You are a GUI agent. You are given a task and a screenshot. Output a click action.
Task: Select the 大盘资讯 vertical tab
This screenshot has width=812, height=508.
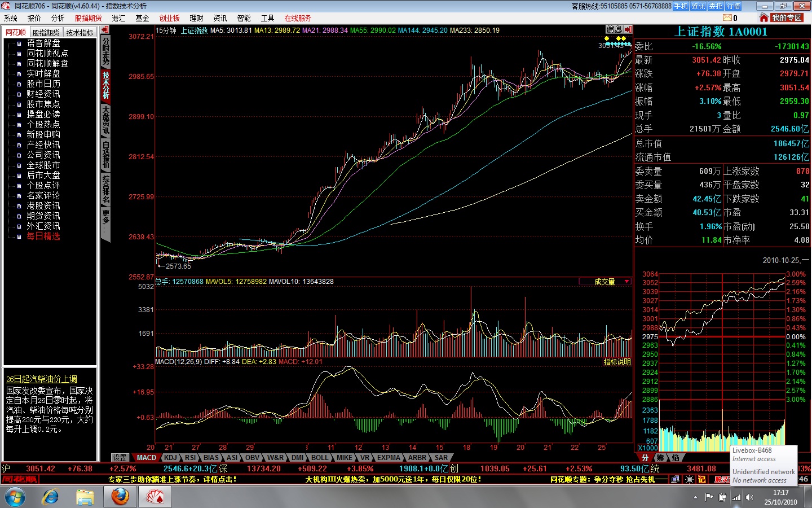pyautogui.click(x=106, y=121)
